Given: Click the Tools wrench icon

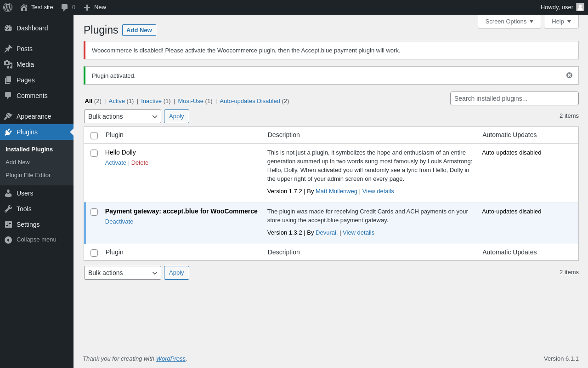Looking at the screenshot, I should 8,209.
